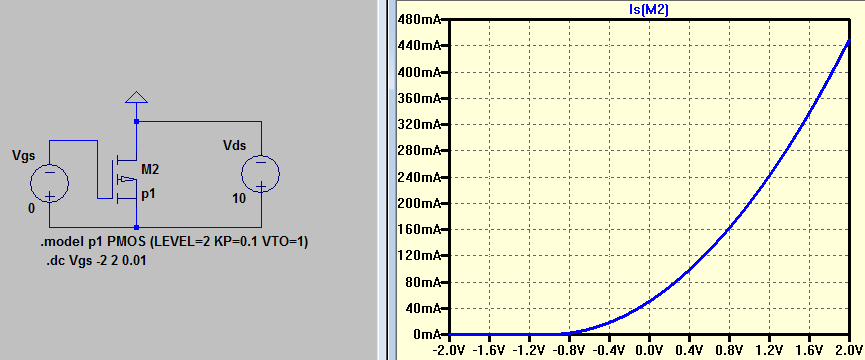
Task: Click the Vds source name label
Action: [x=234, y=146]
